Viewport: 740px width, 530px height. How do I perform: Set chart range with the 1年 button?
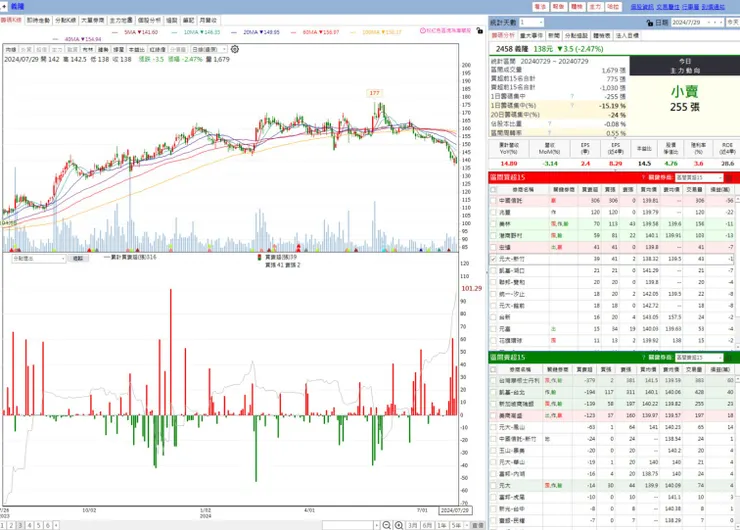tap(442, 525)
